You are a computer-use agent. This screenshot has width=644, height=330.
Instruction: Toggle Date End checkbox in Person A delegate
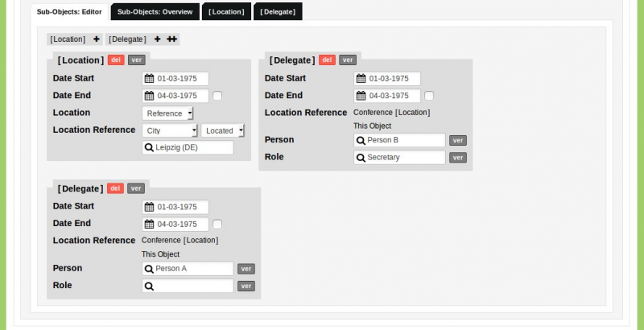[x=217, y=225]
